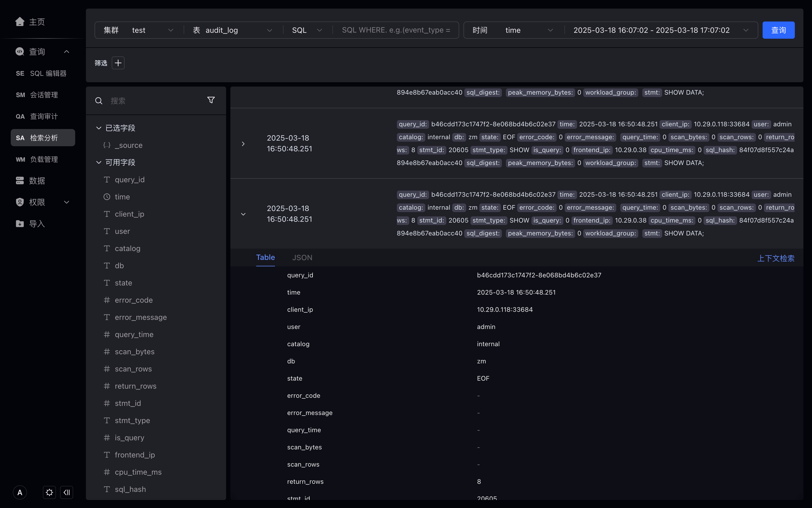This screenshot has height=508, width=812.
Task: Click the field filter funnel icon
Action: pyautogui.click(x=211, y=100)
